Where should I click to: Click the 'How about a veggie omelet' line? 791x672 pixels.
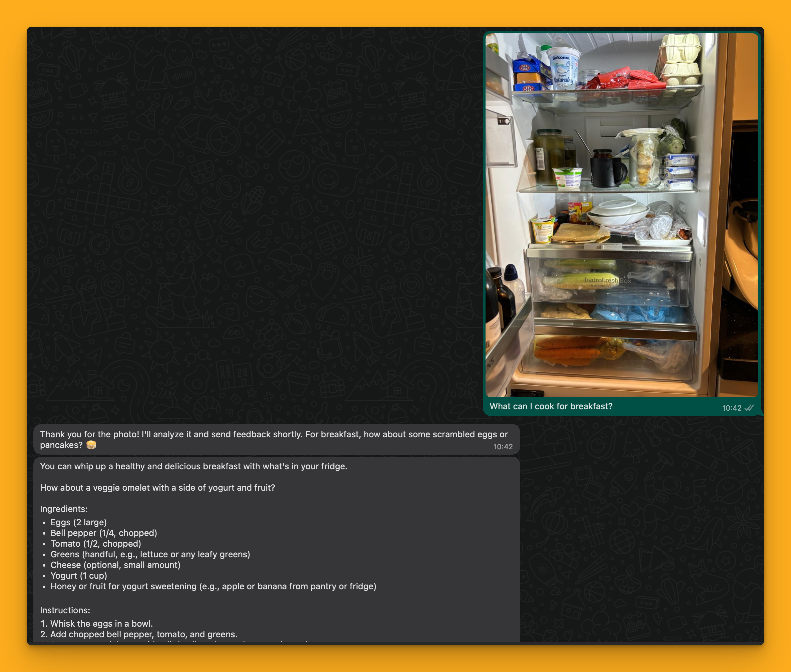157,488
